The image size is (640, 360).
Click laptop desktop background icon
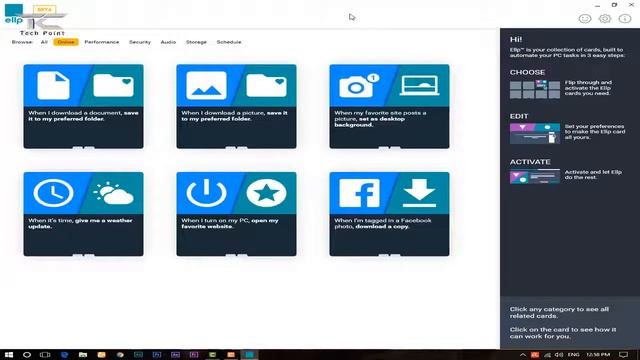click(x=419, y=85)
